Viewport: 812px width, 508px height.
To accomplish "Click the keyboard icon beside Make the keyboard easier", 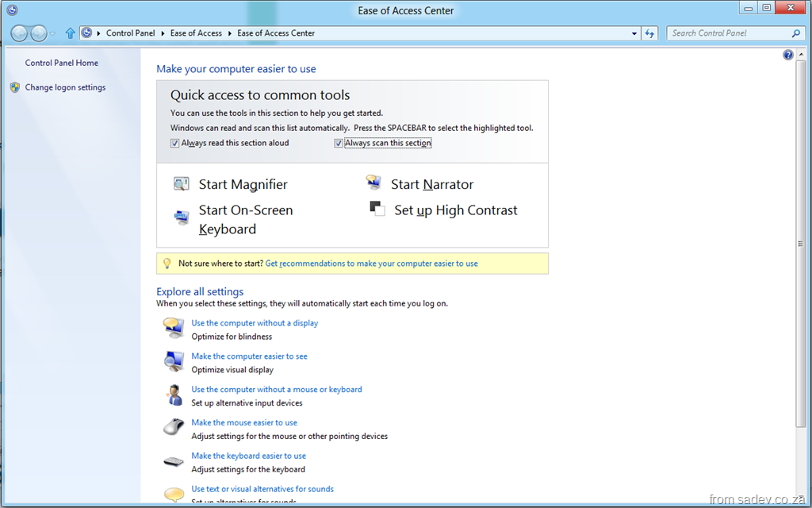I will (174, 461).
